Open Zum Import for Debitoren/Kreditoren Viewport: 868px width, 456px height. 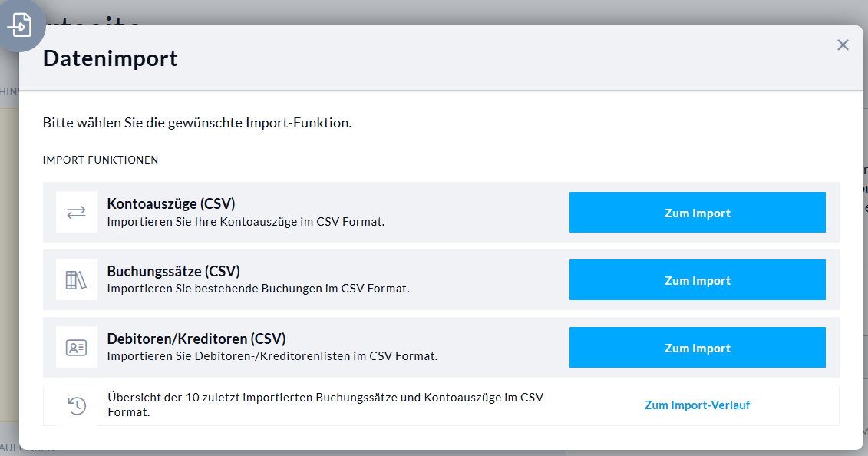tap(697, 348)
